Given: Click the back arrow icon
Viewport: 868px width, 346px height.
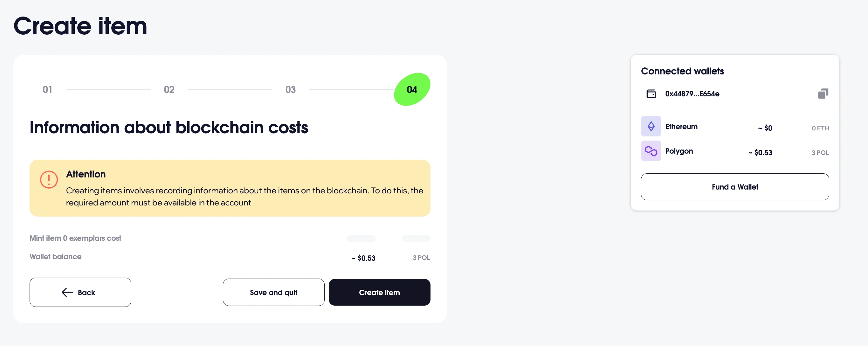Looking at the screenshot, I should click(67, 293).
